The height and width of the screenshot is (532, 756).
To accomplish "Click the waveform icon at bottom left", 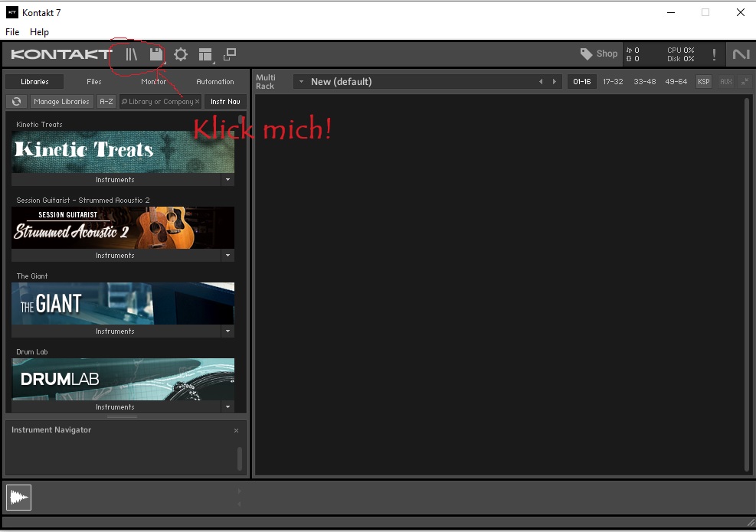I will 18,498.
